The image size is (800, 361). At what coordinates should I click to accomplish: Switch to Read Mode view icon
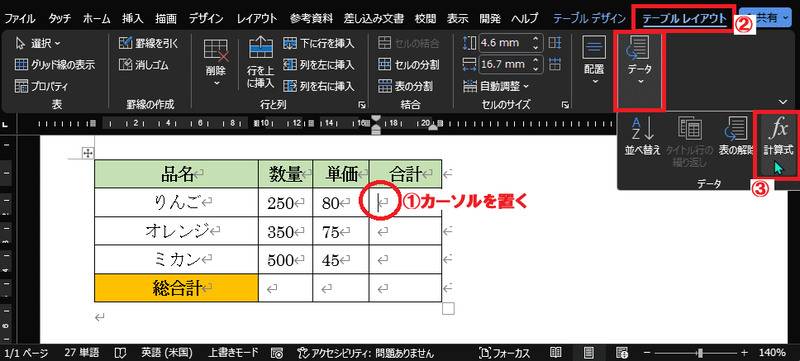pos(556,352)
